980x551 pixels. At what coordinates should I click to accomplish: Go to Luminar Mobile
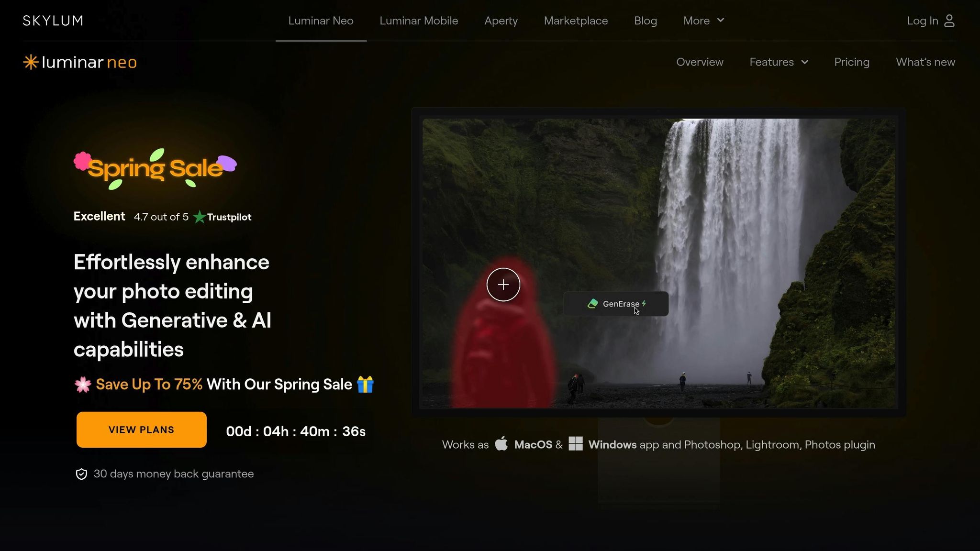point(419,21)
